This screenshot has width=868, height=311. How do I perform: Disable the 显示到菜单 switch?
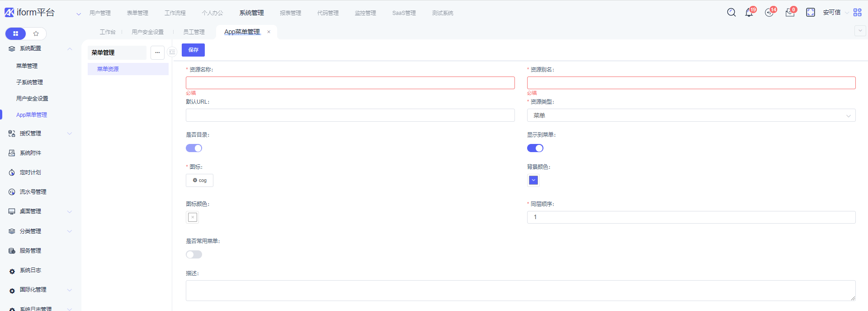535,148
